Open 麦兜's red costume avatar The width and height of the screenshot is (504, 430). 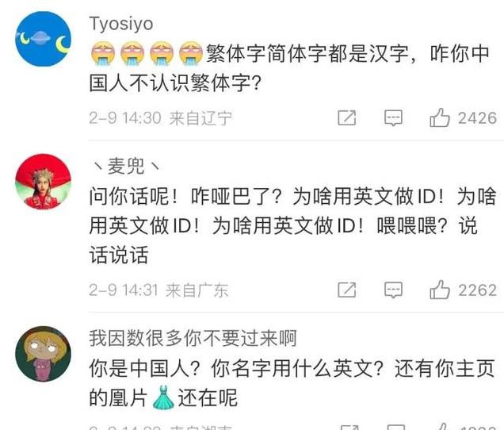pos(44,182)
